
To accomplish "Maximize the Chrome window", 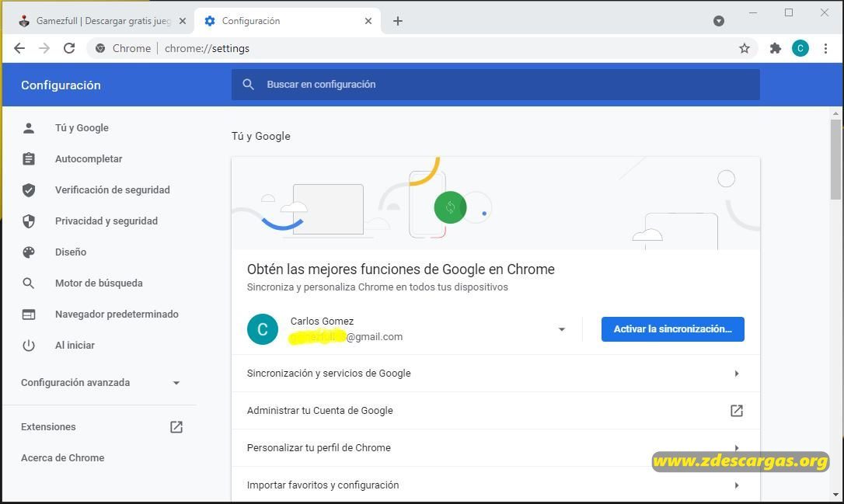I will point(789,12).
